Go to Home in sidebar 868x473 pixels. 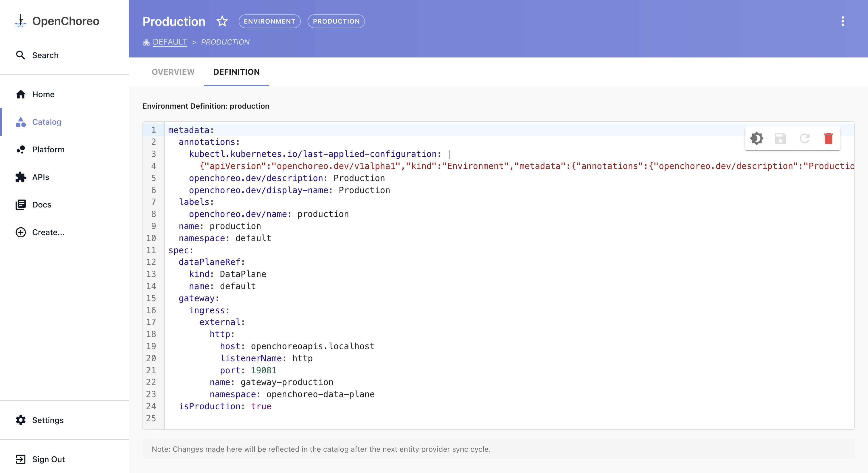(x=43, y=94)
